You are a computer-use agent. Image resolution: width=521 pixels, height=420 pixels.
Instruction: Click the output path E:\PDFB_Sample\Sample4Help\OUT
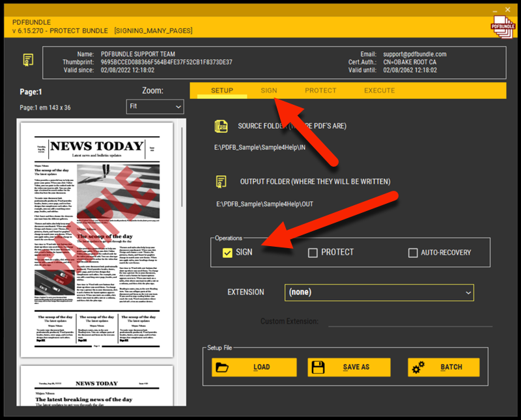(265, 204)
